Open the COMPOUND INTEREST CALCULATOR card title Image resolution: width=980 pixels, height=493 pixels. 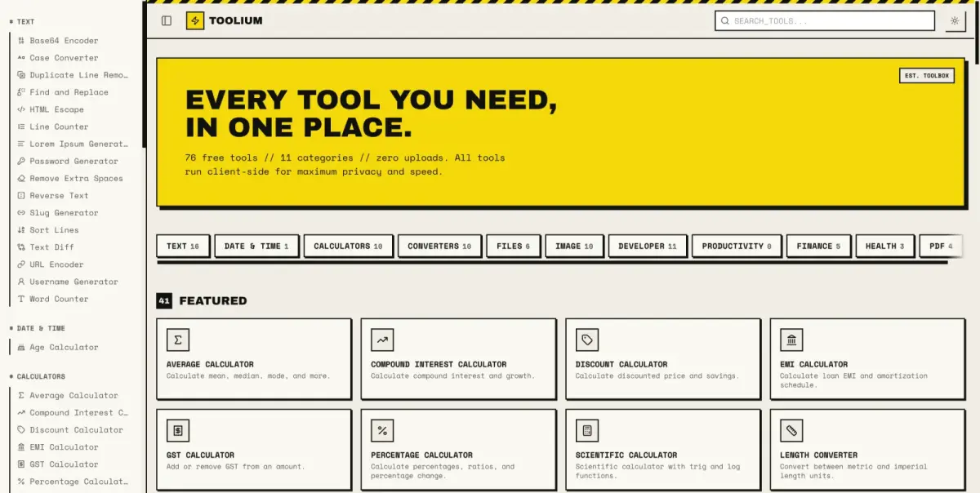pos(439,364)
